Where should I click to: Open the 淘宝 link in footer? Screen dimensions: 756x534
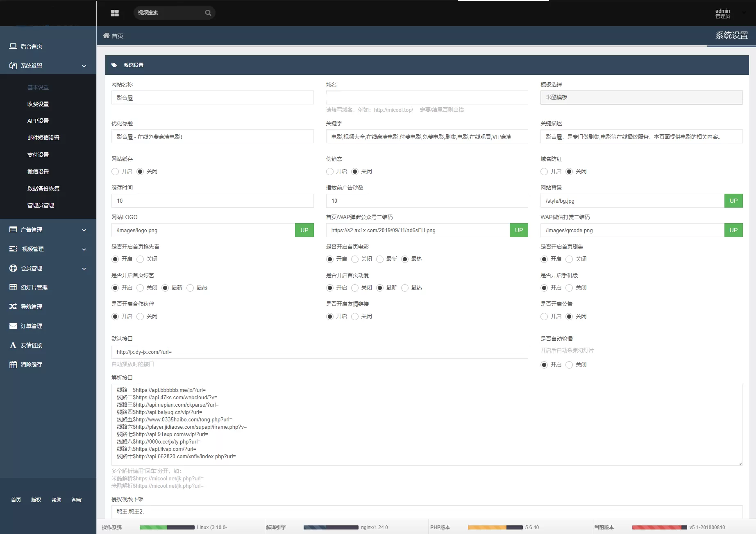pos(77,500)
